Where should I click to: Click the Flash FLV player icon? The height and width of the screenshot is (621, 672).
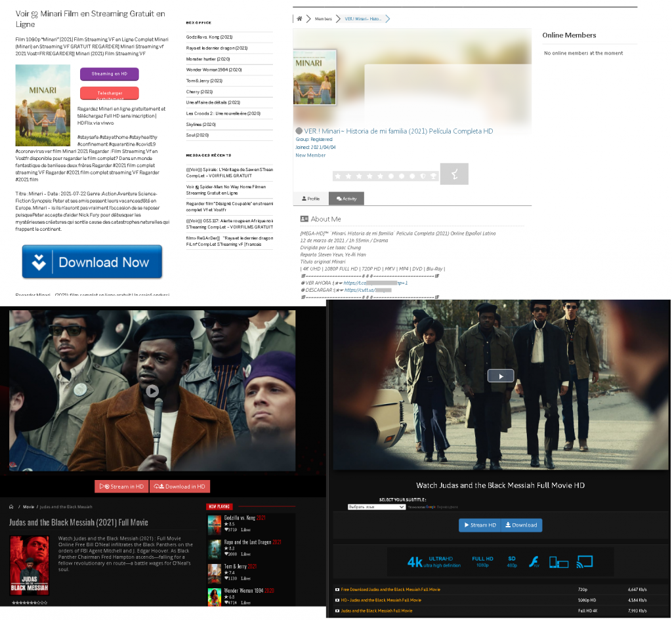coord(533,561)
